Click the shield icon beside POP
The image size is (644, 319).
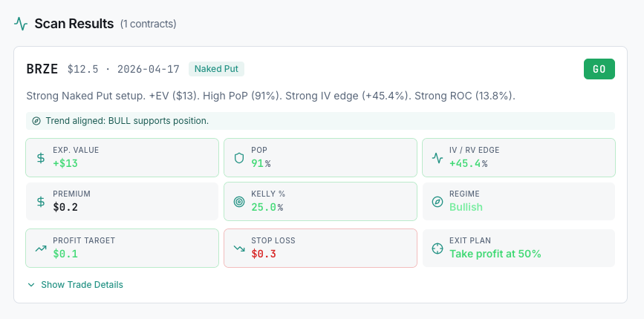tap(239, 157)
